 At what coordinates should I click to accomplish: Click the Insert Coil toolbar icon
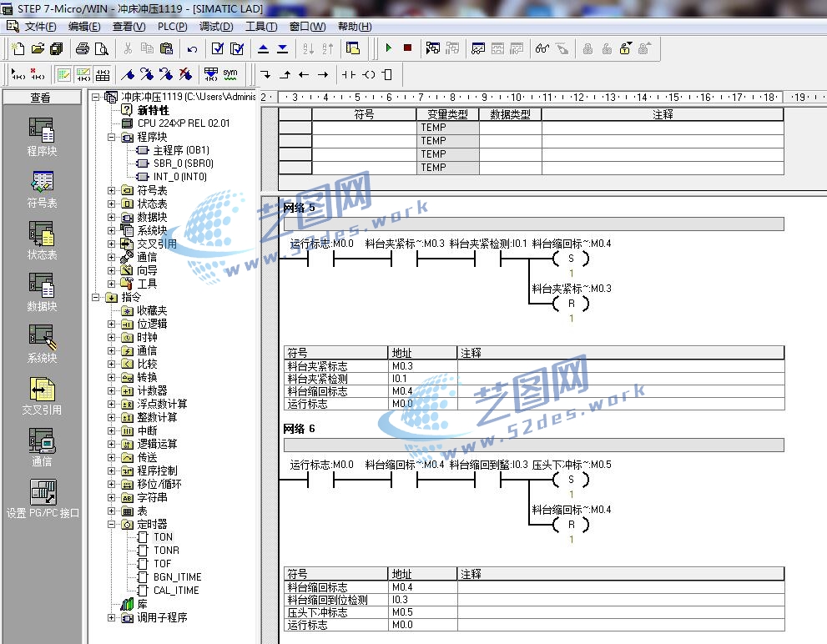pyautogui.click(x=369, y=75)
